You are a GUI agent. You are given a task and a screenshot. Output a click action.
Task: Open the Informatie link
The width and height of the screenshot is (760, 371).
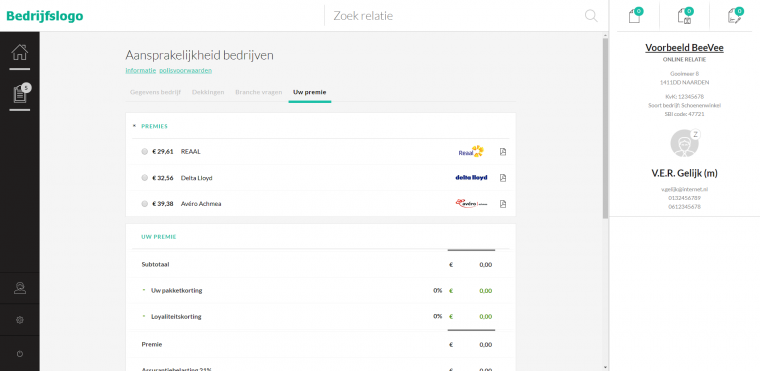pos(141,70)
